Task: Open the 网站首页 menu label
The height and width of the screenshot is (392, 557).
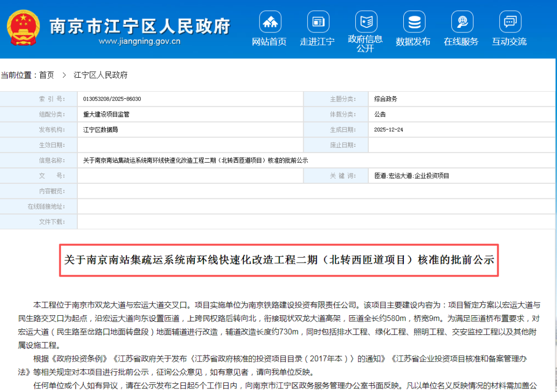Action: [269, 42]
